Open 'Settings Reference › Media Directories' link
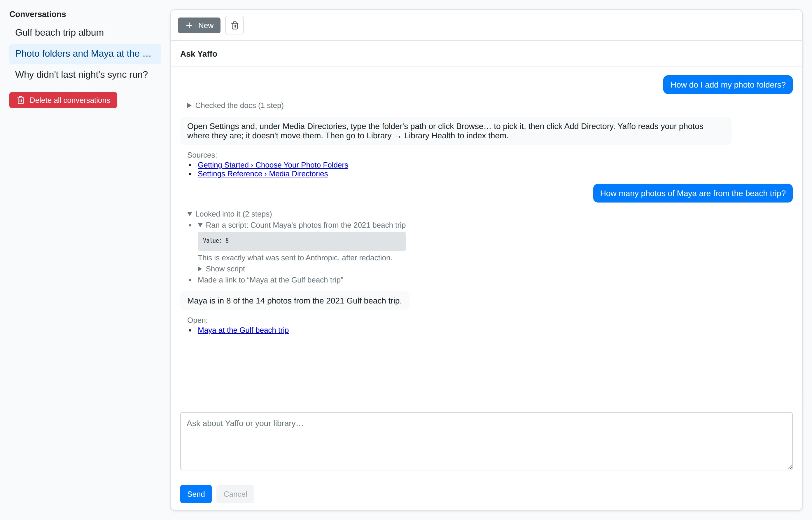Viewport: 812px width, 520px height. (x=262, y=174)
